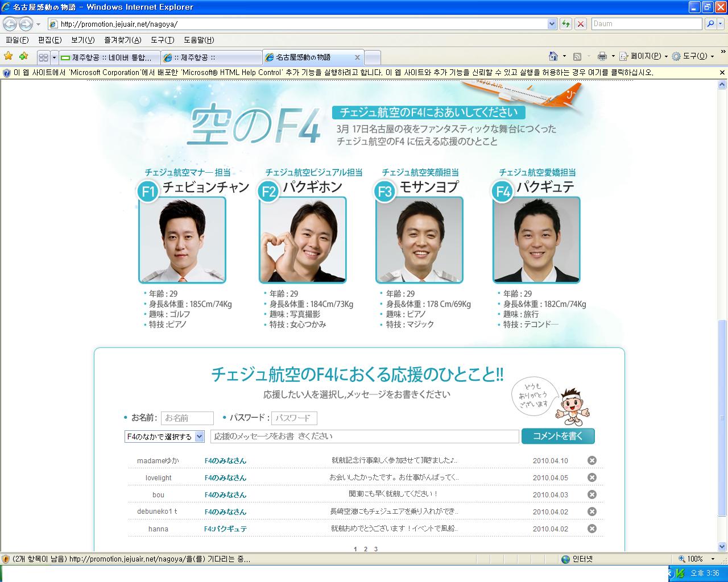
Task: Click the support message text field
Action: pyautogui.click(x=365, y=436)
